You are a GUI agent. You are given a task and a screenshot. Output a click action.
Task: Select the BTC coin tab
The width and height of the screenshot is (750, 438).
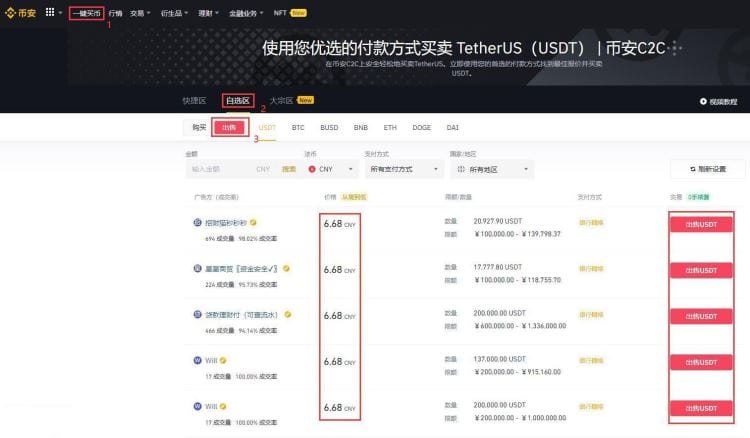(298, 128)
